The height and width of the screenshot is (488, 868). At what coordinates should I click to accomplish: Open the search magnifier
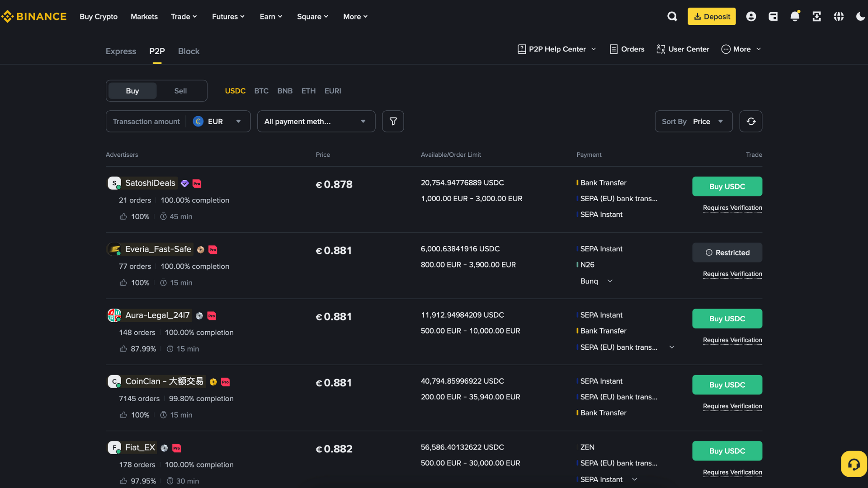672,16
